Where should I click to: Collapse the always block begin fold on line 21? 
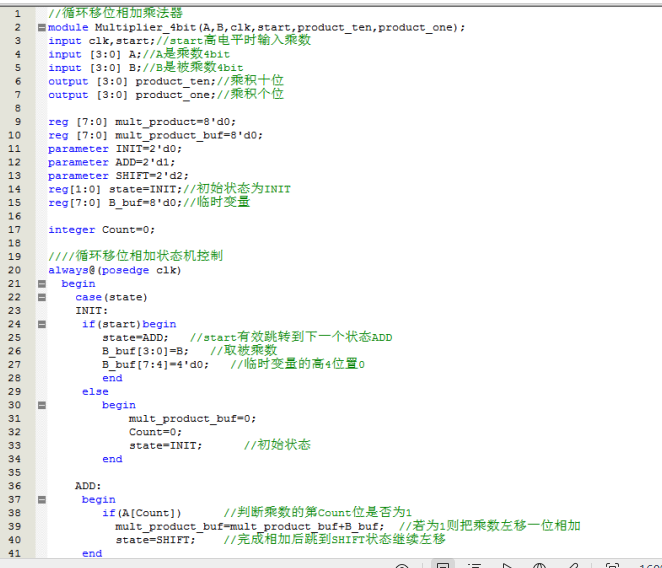42,284
